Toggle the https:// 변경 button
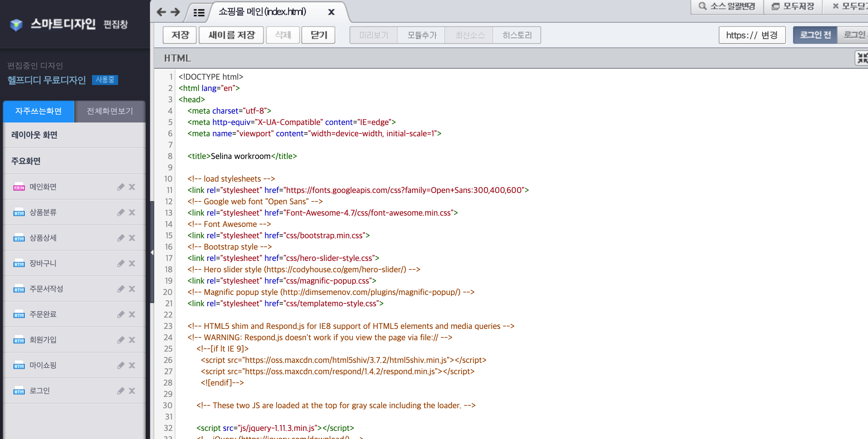 coord(752,35)
